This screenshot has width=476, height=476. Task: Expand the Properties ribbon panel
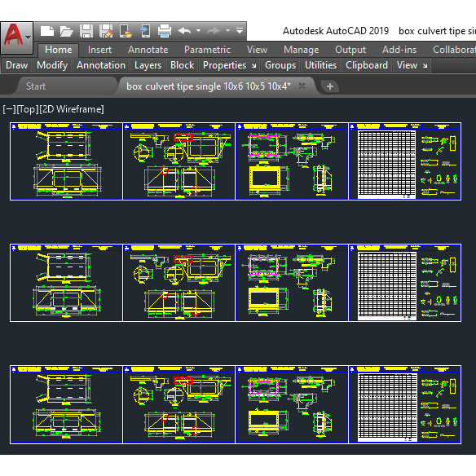[224, 65]
